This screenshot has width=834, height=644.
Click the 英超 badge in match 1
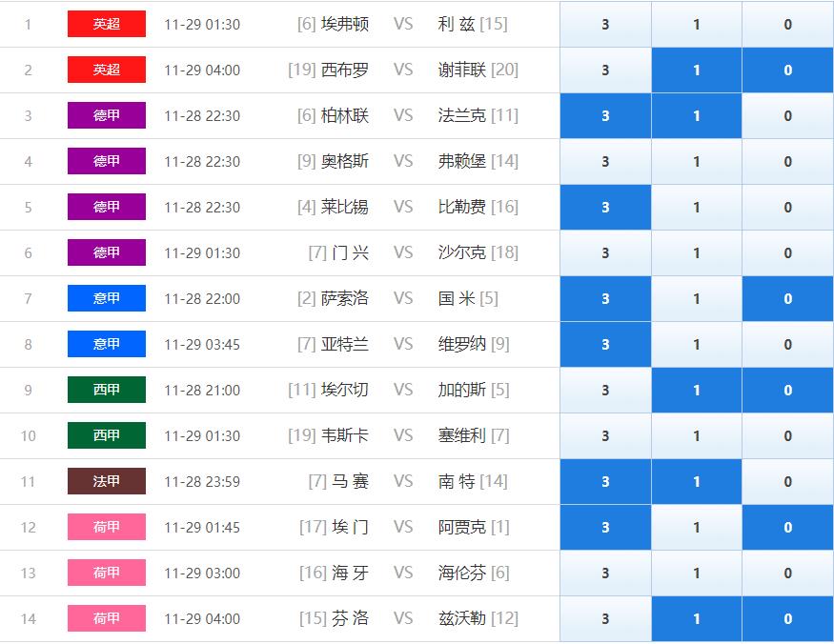(x=107, y=24)
